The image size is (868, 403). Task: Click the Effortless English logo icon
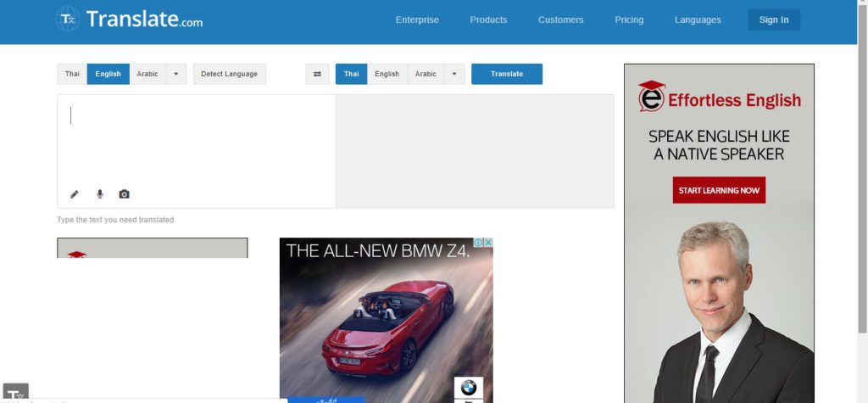point(652,97)
